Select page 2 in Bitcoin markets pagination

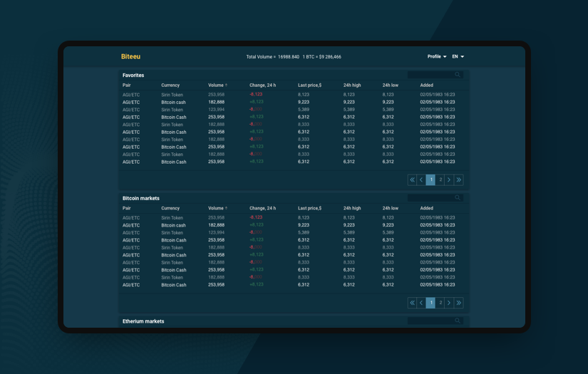tap(440, 303)
